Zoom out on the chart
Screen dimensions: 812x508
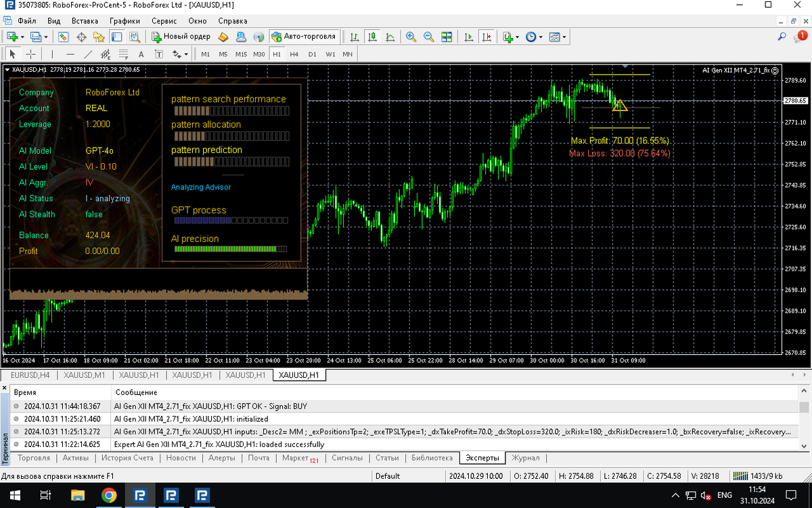pyautogui.click(x=428, y=37)
